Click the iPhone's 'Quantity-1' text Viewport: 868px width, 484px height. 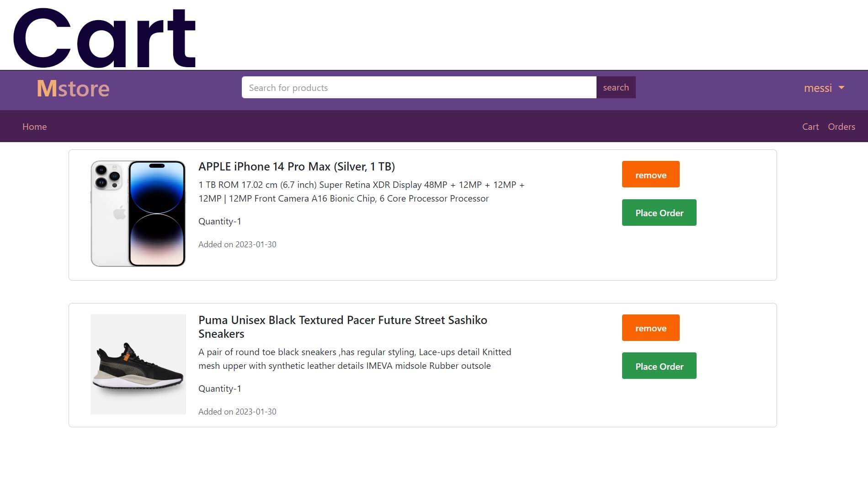click(x=220, y=221)
